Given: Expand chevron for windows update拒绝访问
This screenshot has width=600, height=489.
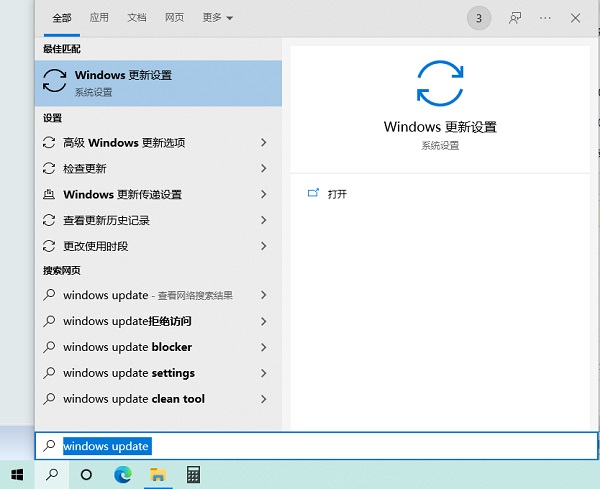Looking at the screenshot, I should point(264,321).
